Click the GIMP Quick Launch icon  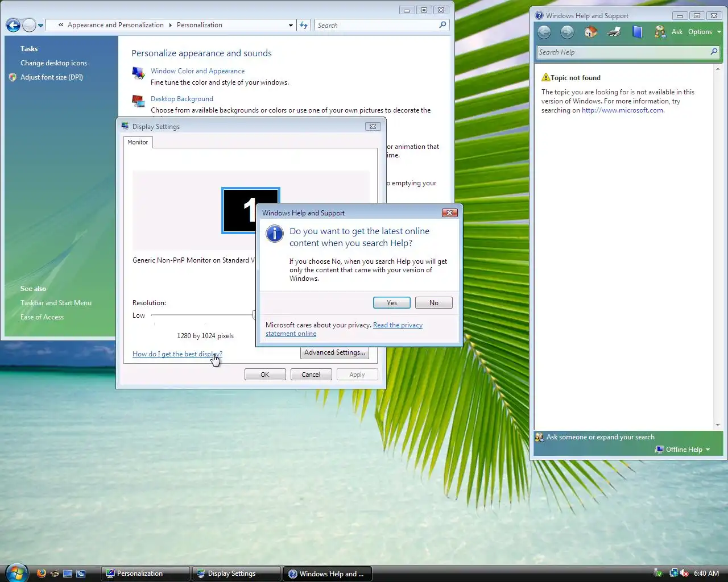click(x=55, y=573)
